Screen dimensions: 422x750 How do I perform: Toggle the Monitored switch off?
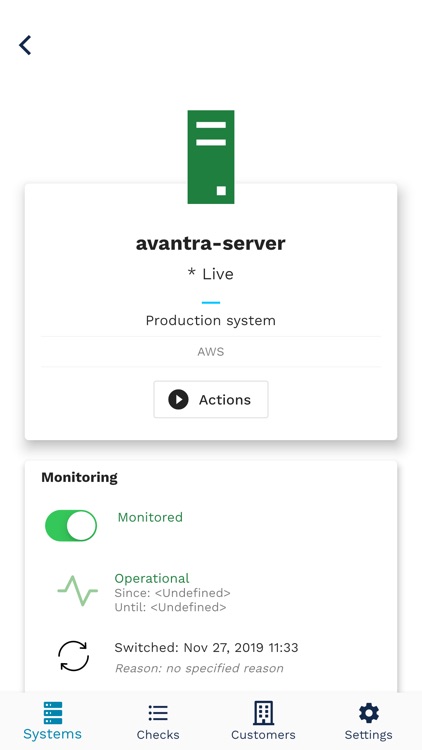[x=71, y=525]
